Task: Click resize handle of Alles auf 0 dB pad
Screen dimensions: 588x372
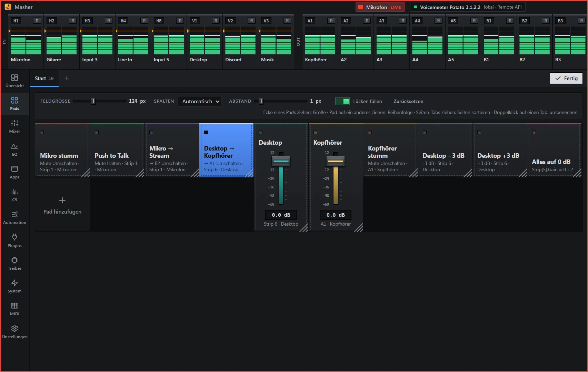Action: coord(577,173)
